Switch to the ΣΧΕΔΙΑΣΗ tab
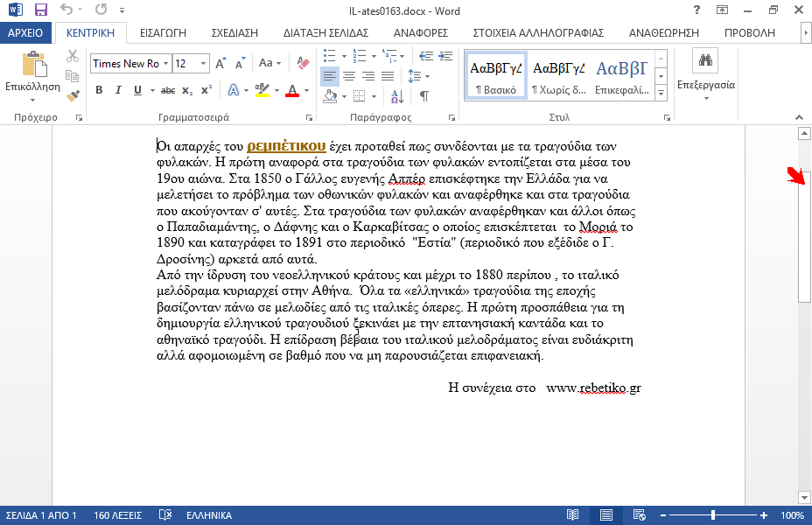This screenshot has height=525, width=812. tap(234, 32)
